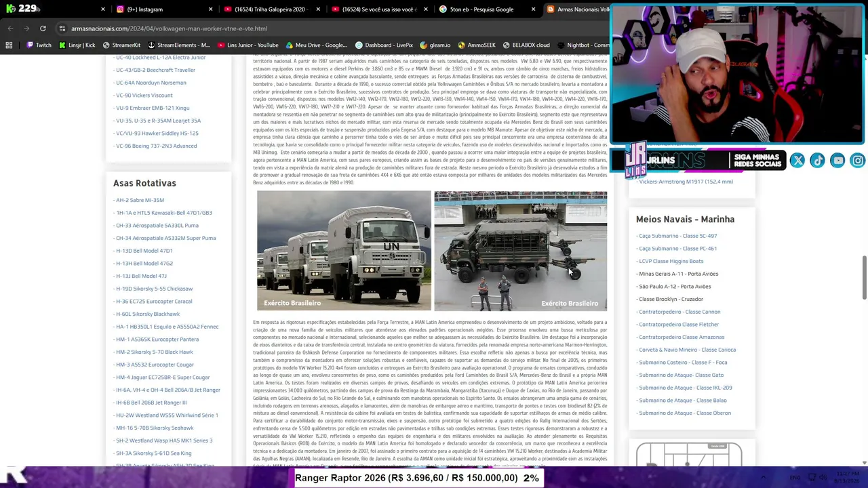Open the UC-43/GB-2 Beechcraft Traveller link
Viewport: 868px width, 488px height.
[x=155, y=70]
